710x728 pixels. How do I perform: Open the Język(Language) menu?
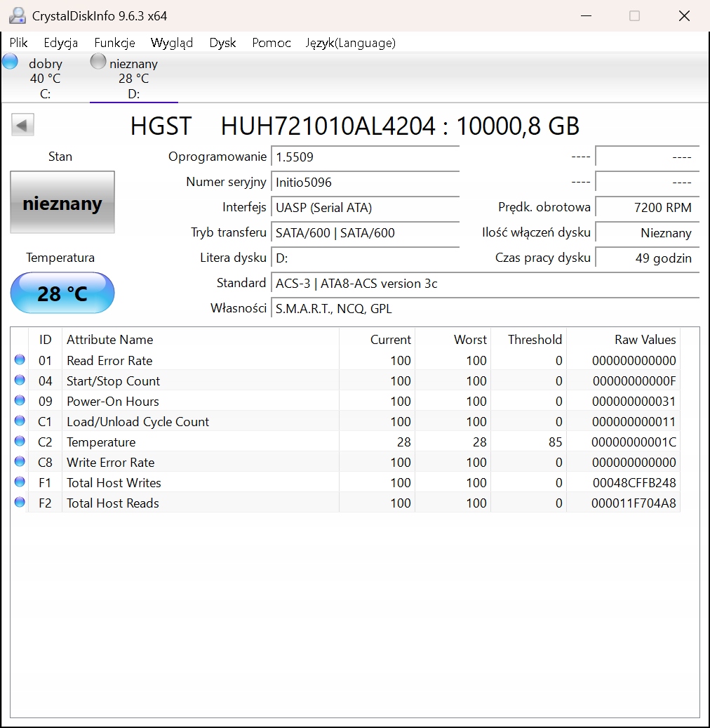pyautogui.click(x=350, y=43)
